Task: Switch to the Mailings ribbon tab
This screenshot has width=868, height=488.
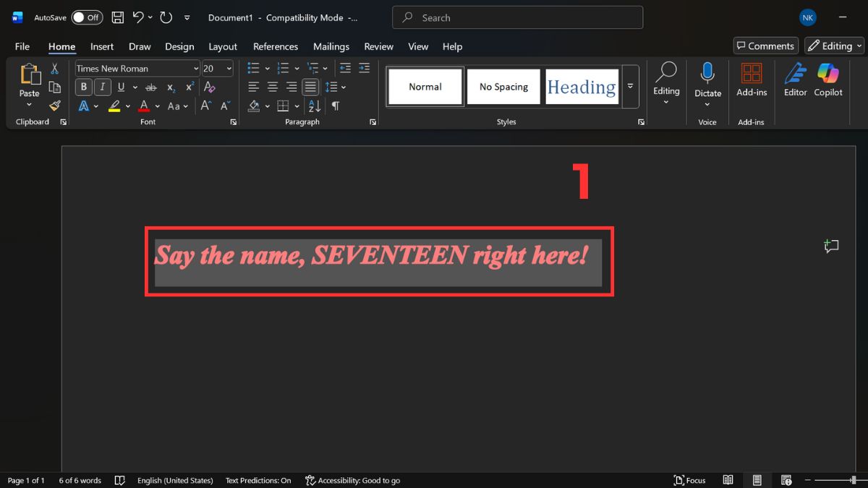Action: (x=331, y=46)
